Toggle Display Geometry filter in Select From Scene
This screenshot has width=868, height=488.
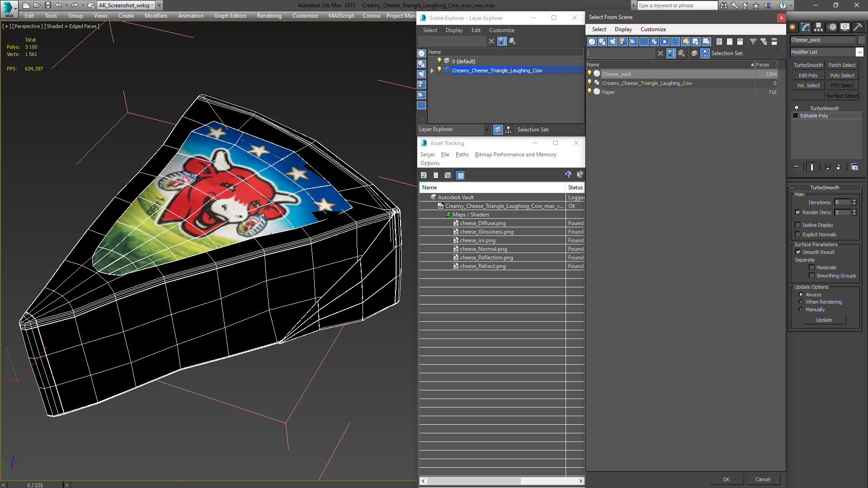click(592, 42)
